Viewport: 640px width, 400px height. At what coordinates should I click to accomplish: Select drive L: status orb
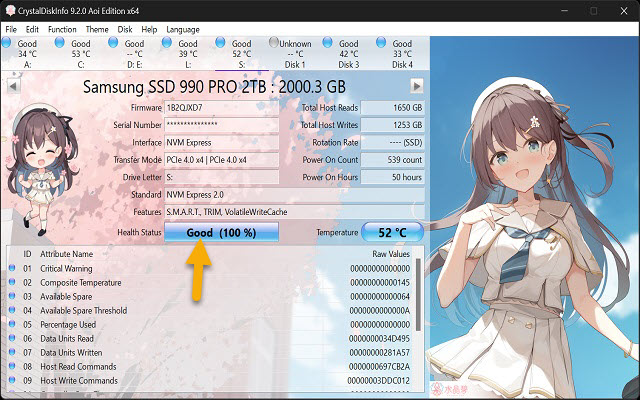pyautogui.click(x=167, y=42)
